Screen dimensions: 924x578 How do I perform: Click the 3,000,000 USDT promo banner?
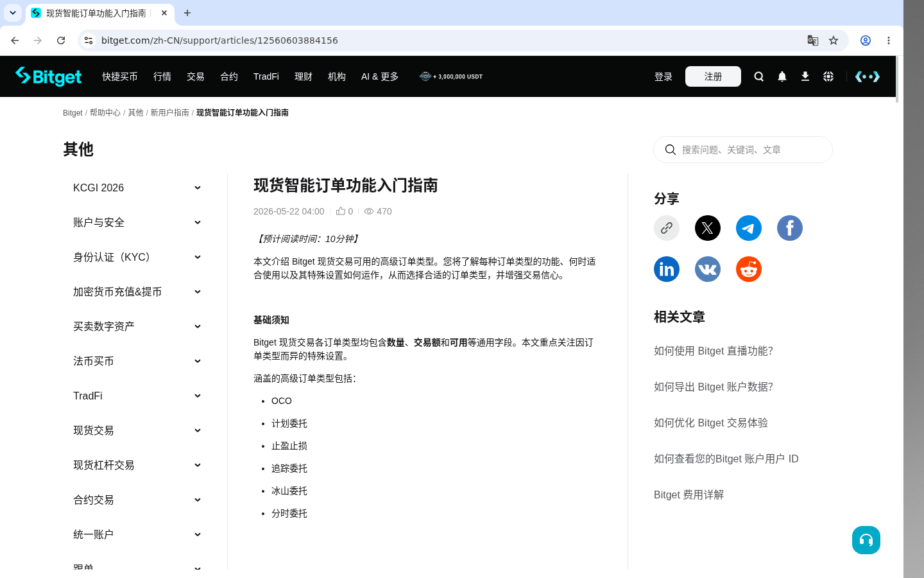[x=451, y=76]
